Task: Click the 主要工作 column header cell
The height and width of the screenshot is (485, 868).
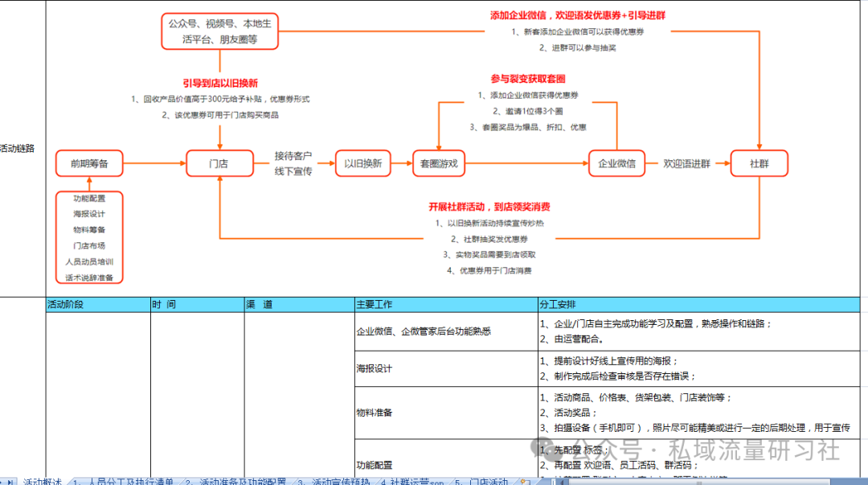Action: [x=446, y=304]
